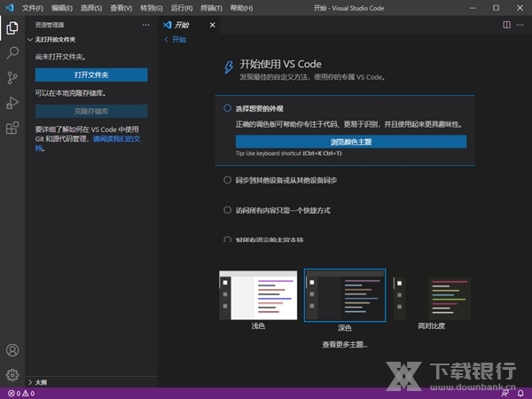Click the 查看更多主题 link
This screenshot has width=532, height=399.
(x=345, y=344)
